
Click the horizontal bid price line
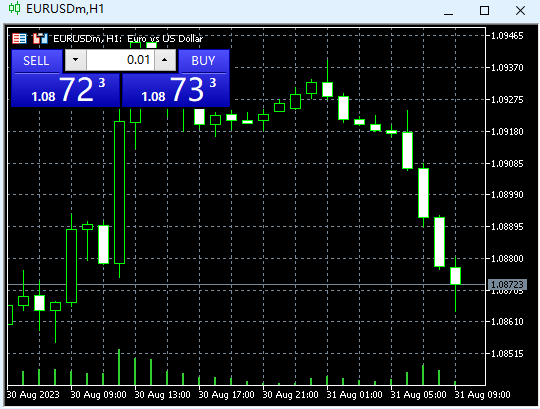(x=247, y=284)
